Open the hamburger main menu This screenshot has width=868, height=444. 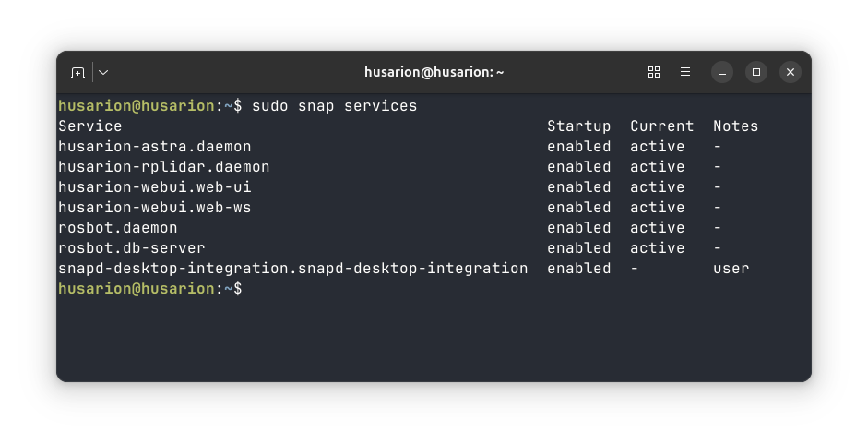point(685,72)
